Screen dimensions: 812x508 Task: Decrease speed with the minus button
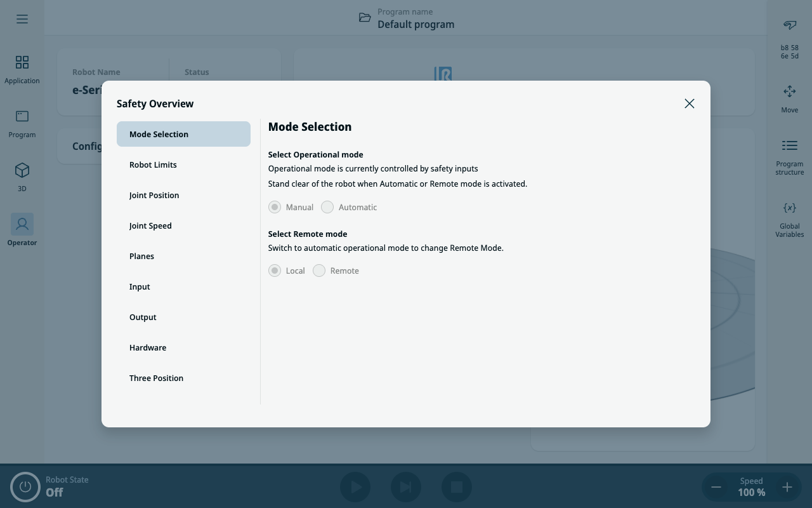pyautogui.click(x=716, y=487)
